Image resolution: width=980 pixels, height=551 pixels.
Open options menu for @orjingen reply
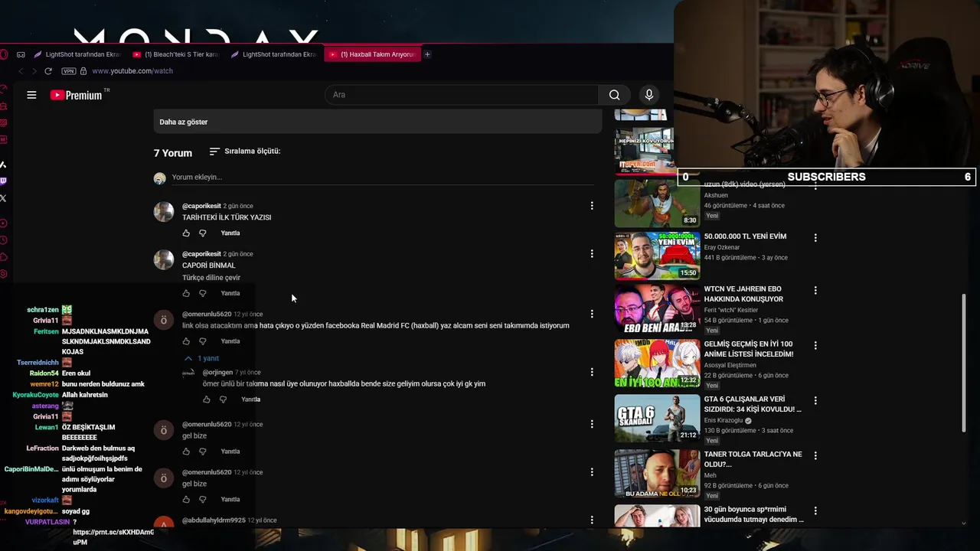tap(591, 372)
